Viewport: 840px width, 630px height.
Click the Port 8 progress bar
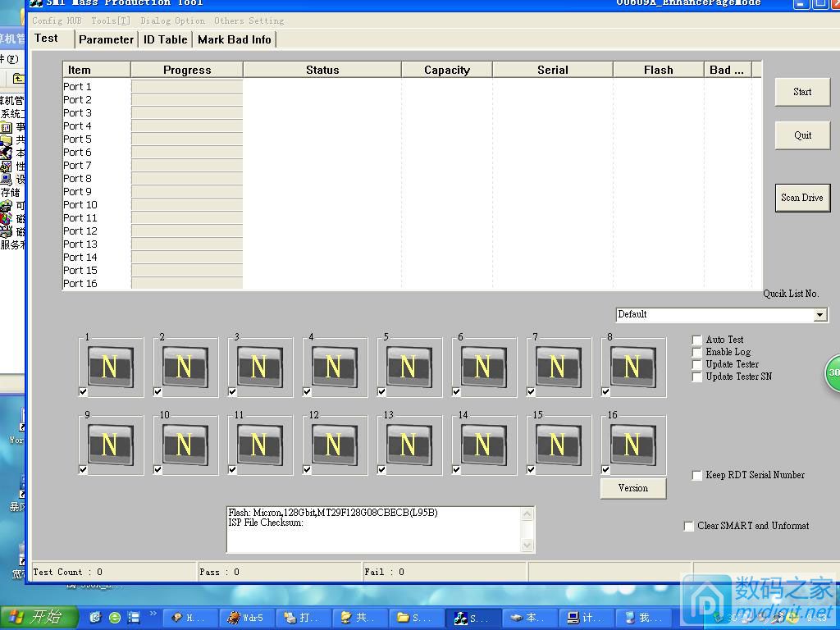pyautogui.click(x=187, y=178)
